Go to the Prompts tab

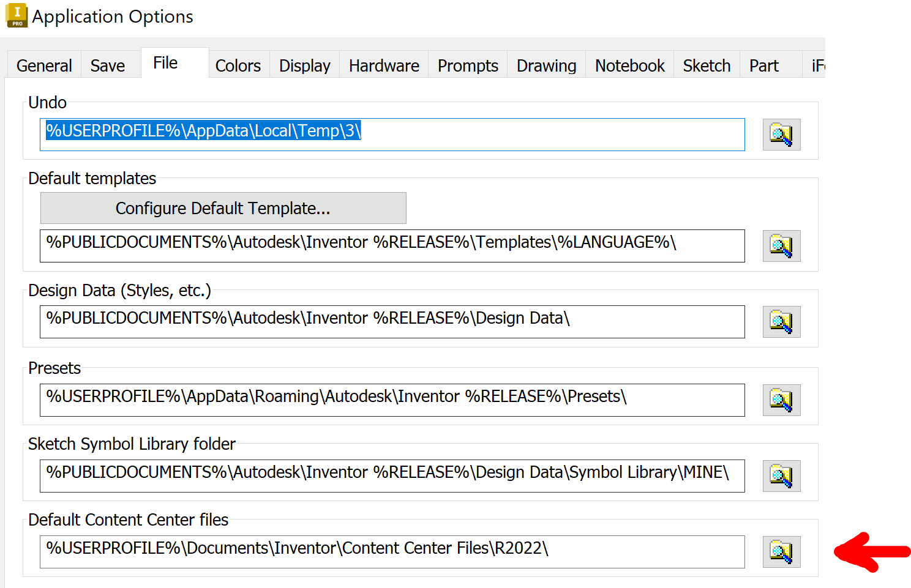tap(468, 65)
